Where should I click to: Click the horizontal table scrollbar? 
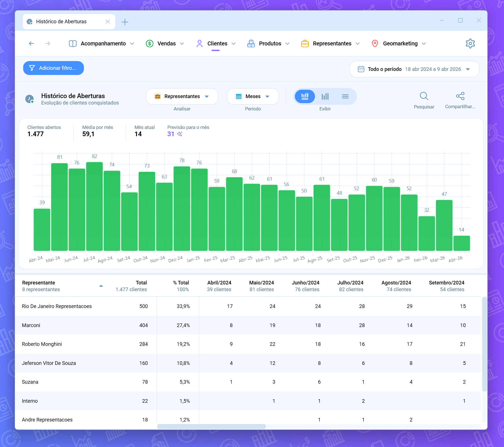[211, 426]
